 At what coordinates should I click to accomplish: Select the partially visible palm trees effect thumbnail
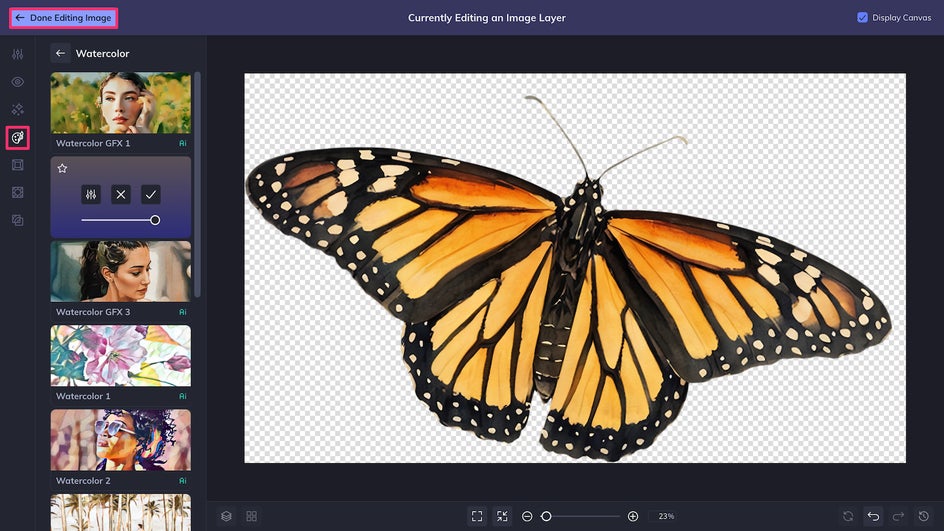tap(120, 512)
